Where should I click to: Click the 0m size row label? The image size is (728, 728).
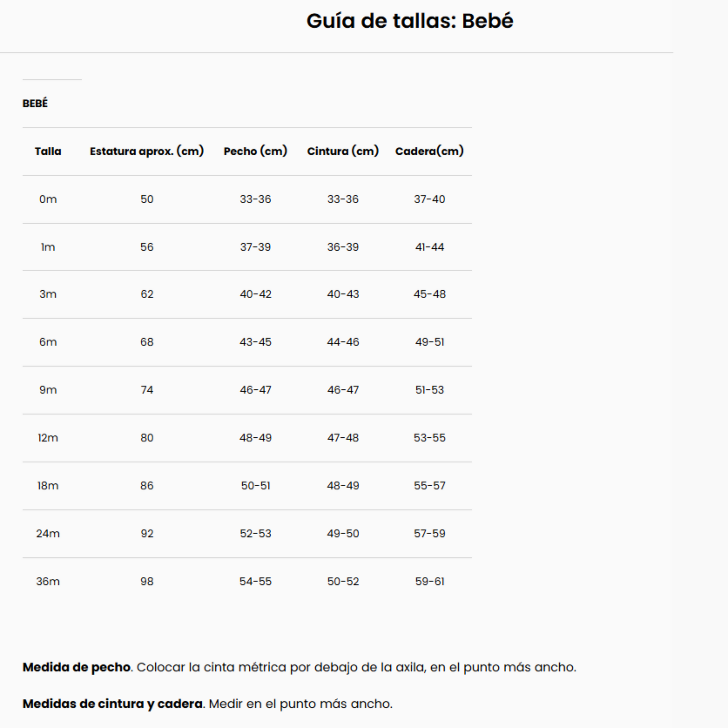click(x=48, y=199)
